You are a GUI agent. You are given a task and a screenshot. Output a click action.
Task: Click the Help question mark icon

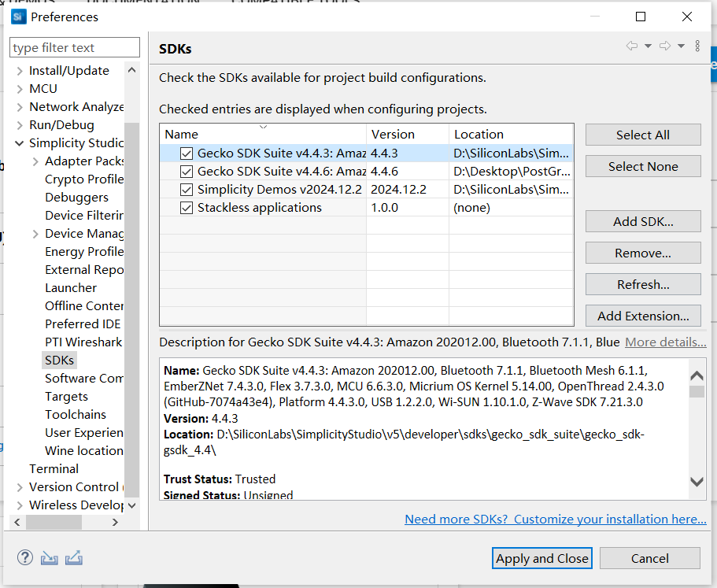click(x=24, y=558)
